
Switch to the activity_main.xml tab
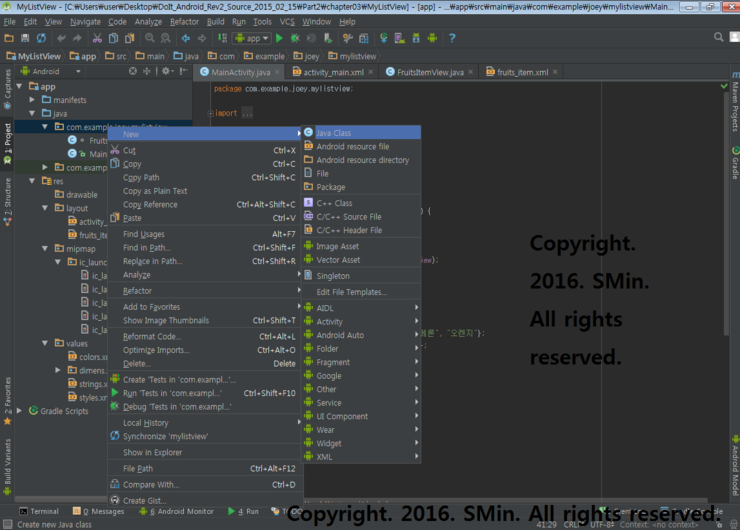click(333, 72)
